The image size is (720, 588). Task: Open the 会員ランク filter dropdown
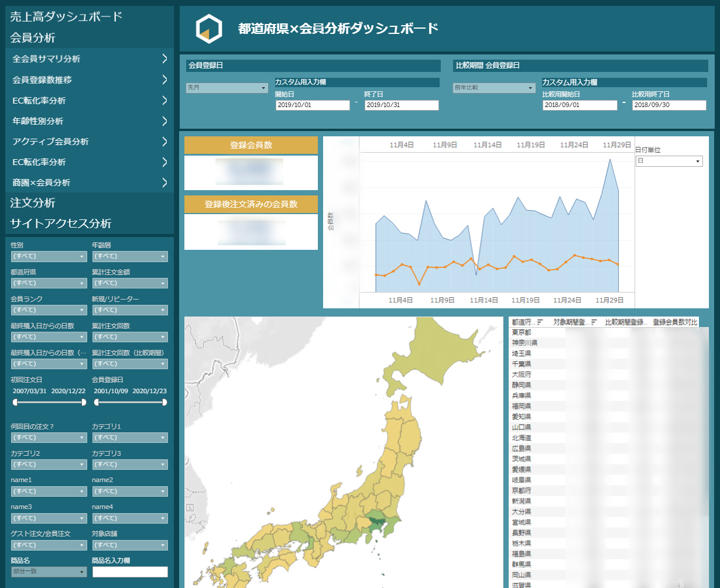[49, 310]
